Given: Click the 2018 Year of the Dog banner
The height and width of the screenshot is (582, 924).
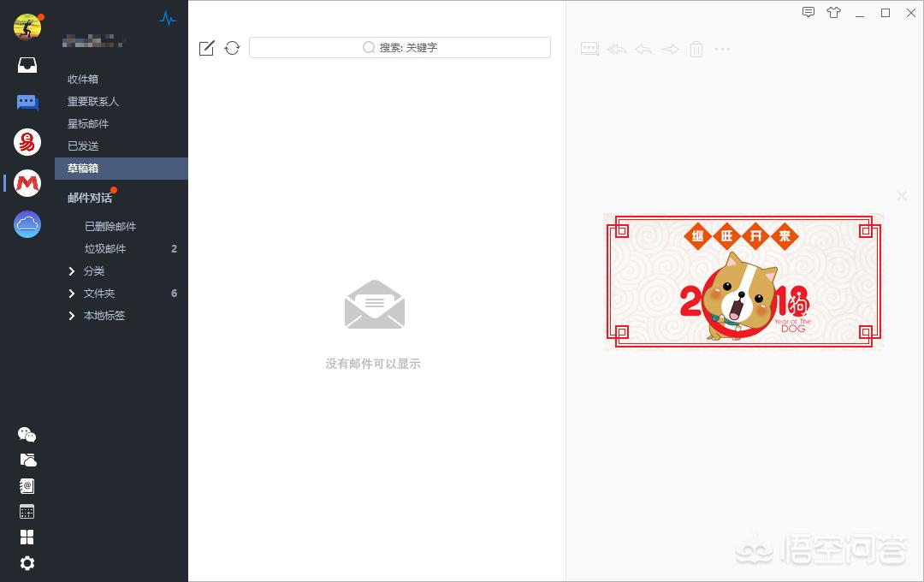Looking at the screenshot, I should pos(743,282).
